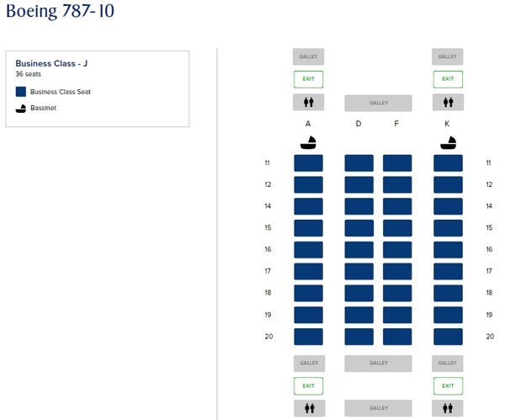Click the Business Class Seat legend swatch
The image size is (505, 420).
pos(21,92)
